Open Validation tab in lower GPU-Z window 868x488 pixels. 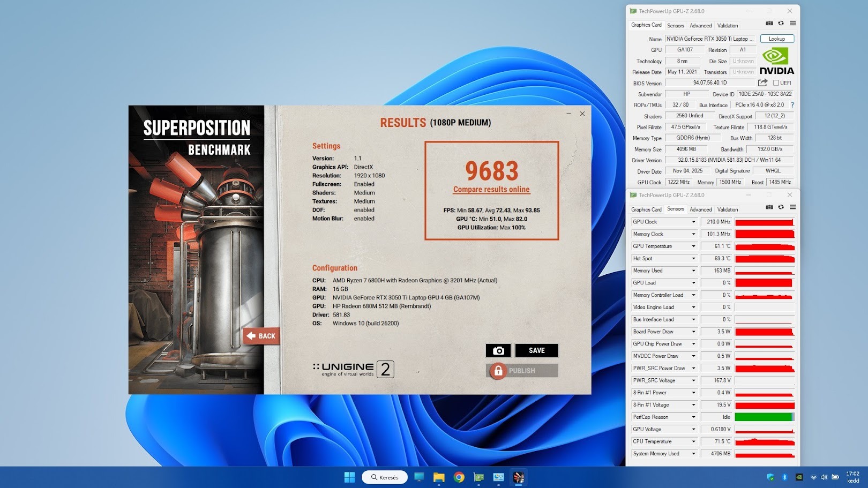click(728, 209)
